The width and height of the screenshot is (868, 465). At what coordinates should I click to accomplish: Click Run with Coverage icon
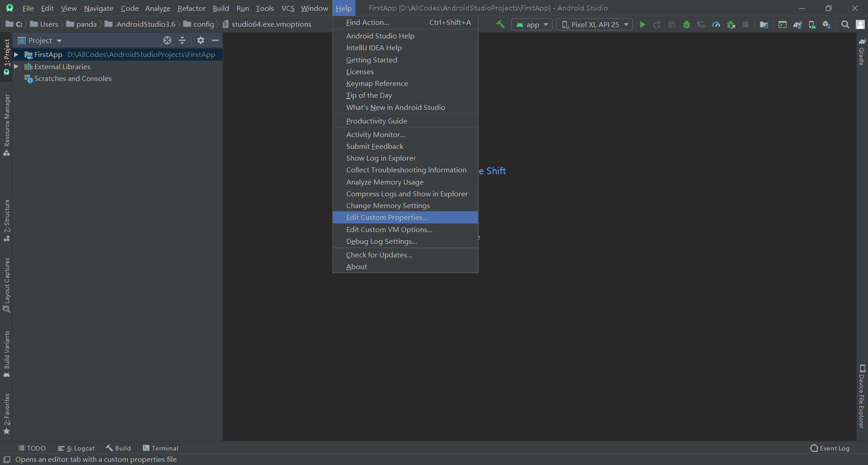tap(701, 24)
